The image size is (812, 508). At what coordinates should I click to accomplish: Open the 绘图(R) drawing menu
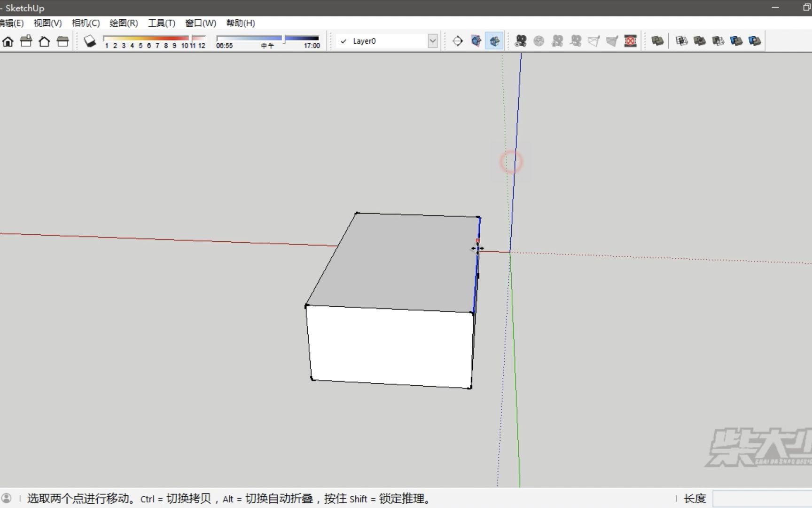pyautogui.click(x=124, y=23)
